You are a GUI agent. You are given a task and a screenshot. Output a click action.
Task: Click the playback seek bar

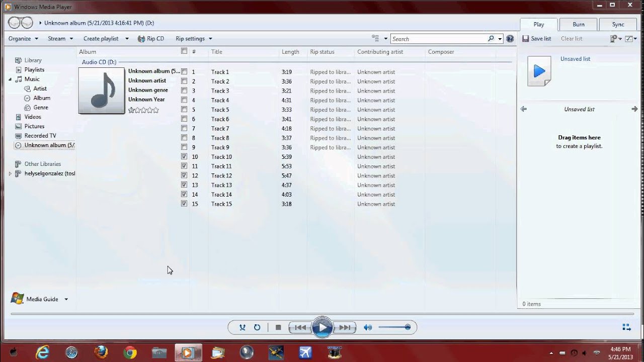click(322, 314)
